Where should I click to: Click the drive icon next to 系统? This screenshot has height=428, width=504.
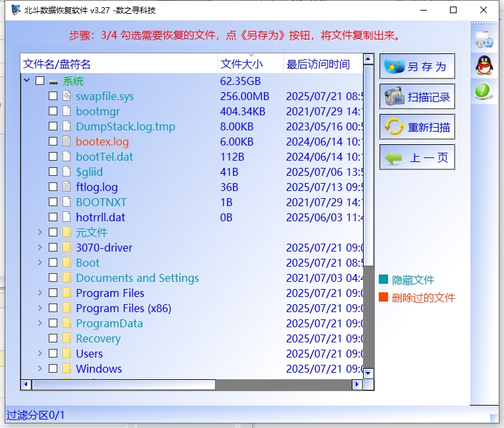(x=53, y=82)
